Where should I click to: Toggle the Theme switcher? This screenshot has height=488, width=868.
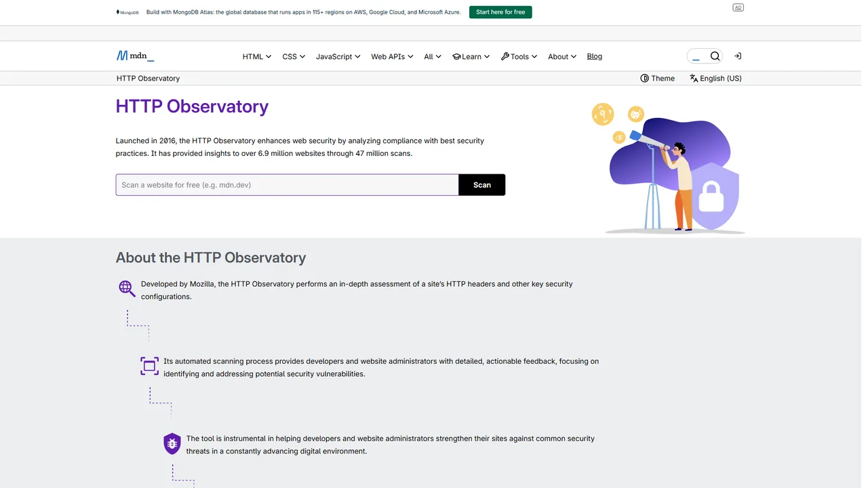tap(658, 79)
